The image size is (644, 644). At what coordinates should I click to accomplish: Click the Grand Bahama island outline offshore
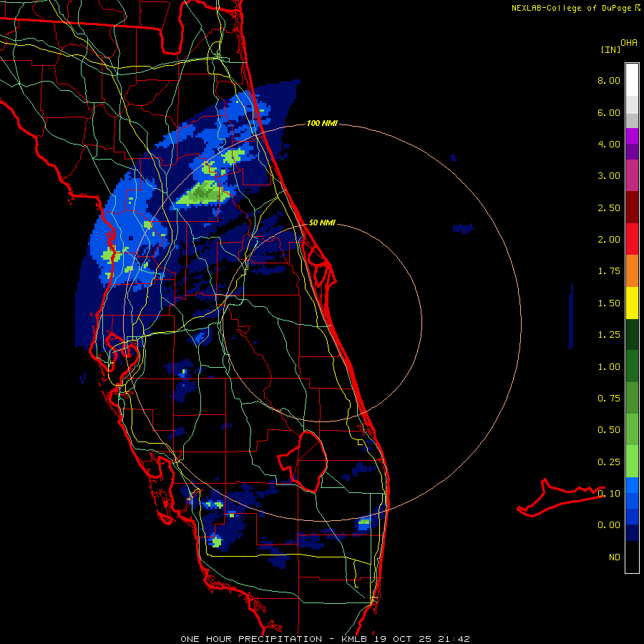coord(560,497)
